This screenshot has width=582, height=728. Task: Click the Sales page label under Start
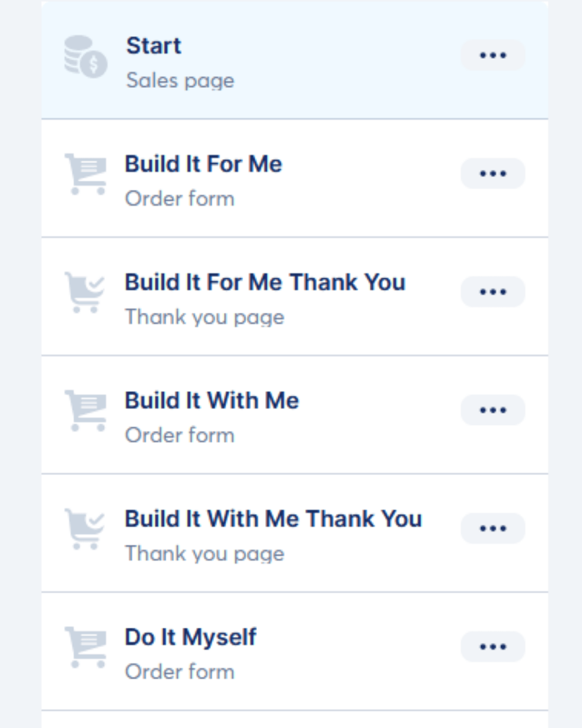pyautogui.click(x=180, y=81)
